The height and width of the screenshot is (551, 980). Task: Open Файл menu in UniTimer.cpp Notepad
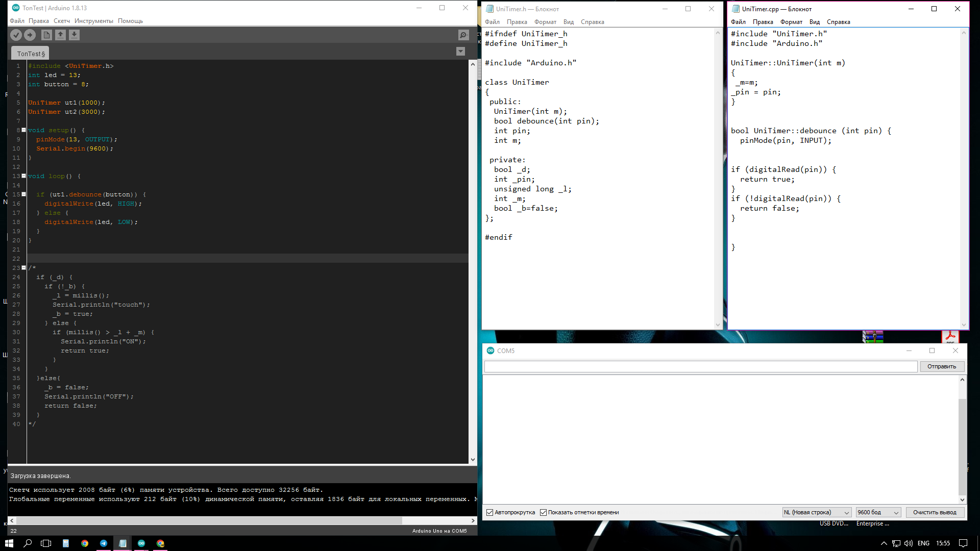click(x=738, y=22)
